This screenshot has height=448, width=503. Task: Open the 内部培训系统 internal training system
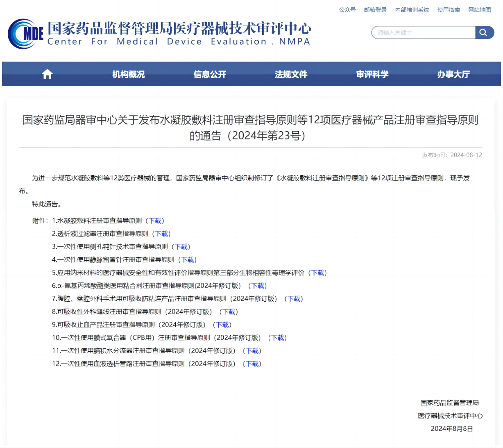(412, 10)
